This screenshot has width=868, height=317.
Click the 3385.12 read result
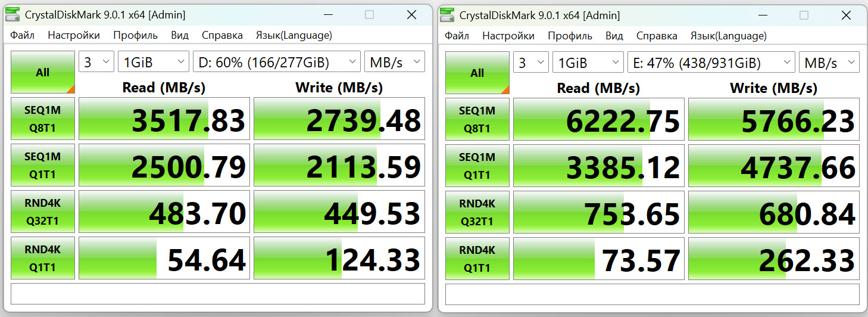point(599,166)
